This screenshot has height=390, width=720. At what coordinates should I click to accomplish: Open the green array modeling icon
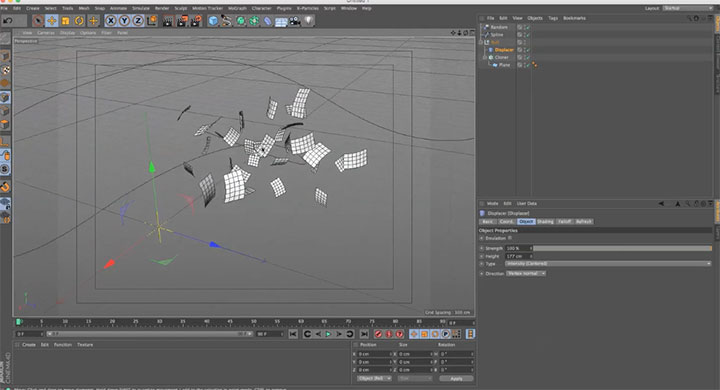(x=254, y=21)
